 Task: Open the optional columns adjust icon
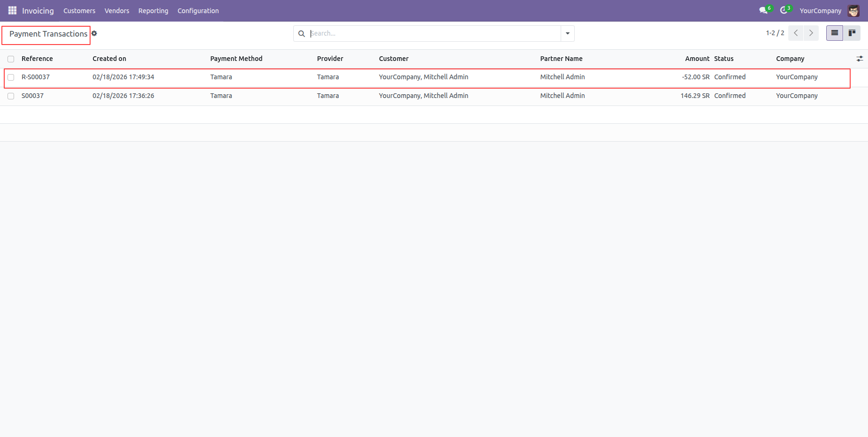[x=860, y=59]
